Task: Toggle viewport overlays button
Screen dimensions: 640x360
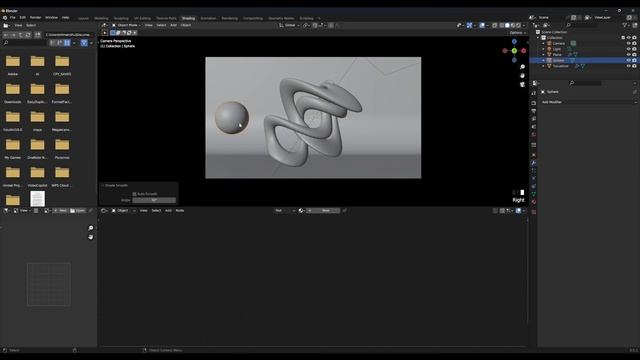Action: click(x=482, y=25)
